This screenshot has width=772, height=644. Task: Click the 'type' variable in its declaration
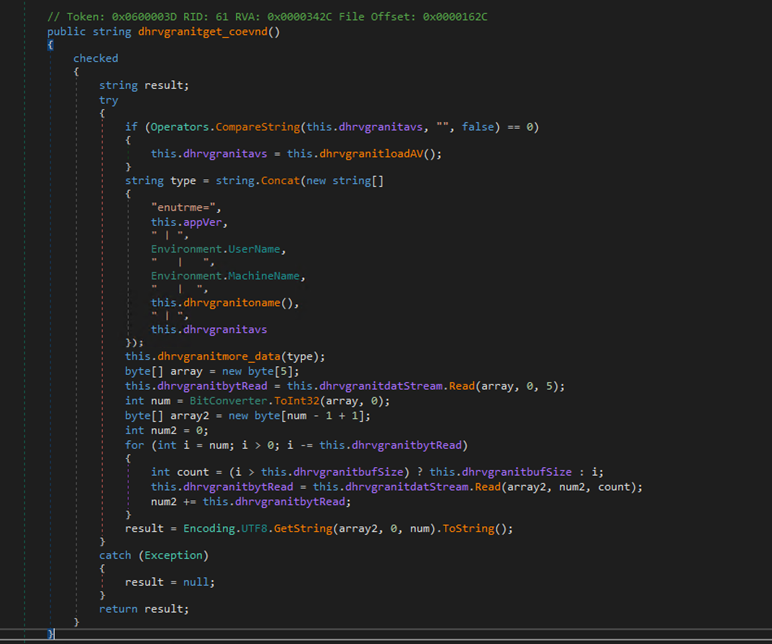183,181
